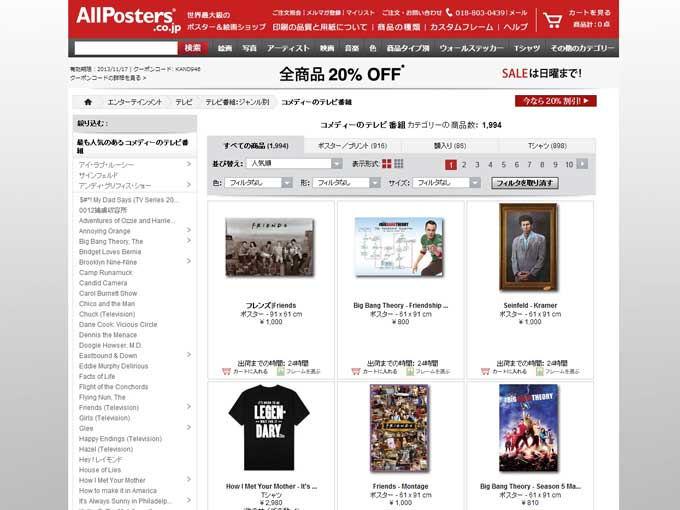This screenshot has height=510, width=680.
Task: Open the size filter dropdown
Action: 446,183
